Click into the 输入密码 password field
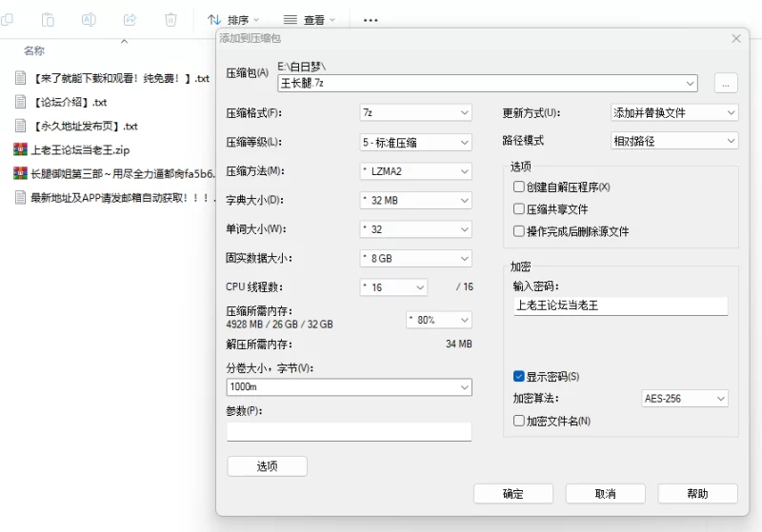762x532 pixels. coord(619,305)
